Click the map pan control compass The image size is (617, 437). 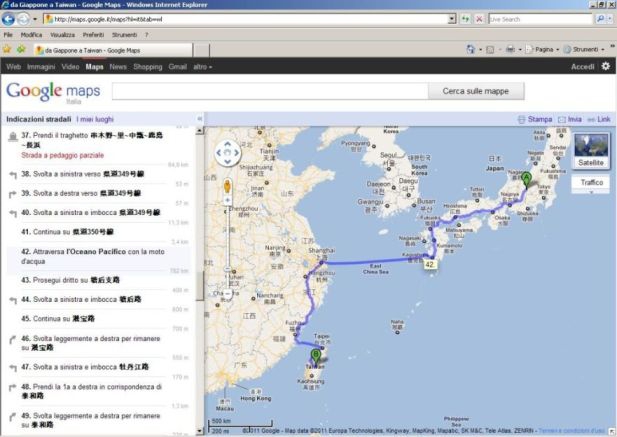point(227,153)
